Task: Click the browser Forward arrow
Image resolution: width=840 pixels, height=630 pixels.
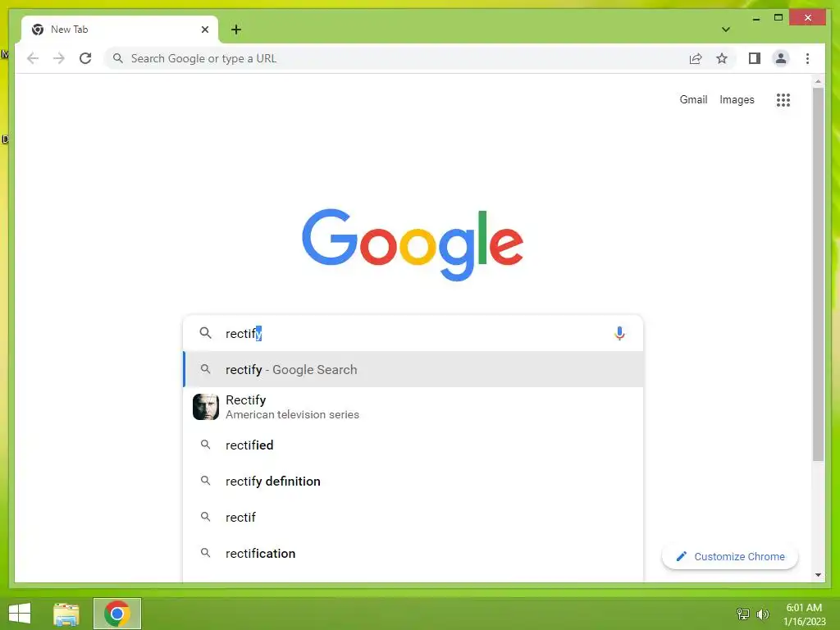Action: pyautogui.click(x=59, y=58)
